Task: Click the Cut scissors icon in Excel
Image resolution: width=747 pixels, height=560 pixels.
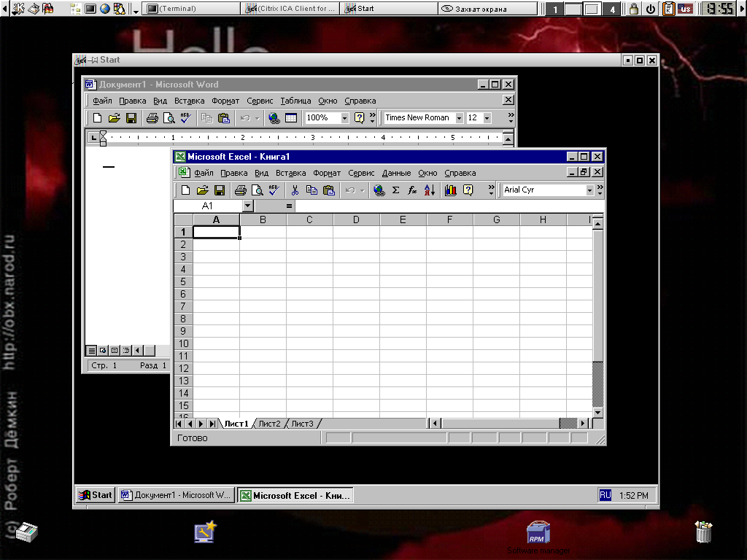Action: tap(295, 190)
